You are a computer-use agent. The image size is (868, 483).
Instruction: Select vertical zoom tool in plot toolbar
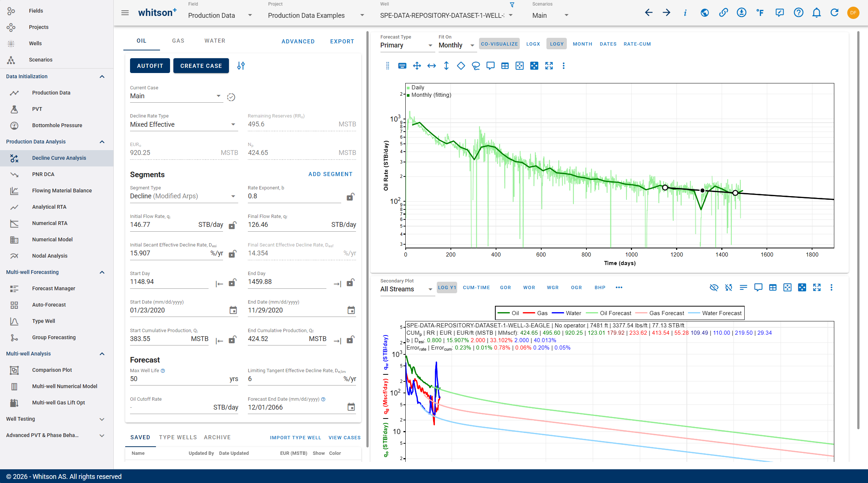446,66
